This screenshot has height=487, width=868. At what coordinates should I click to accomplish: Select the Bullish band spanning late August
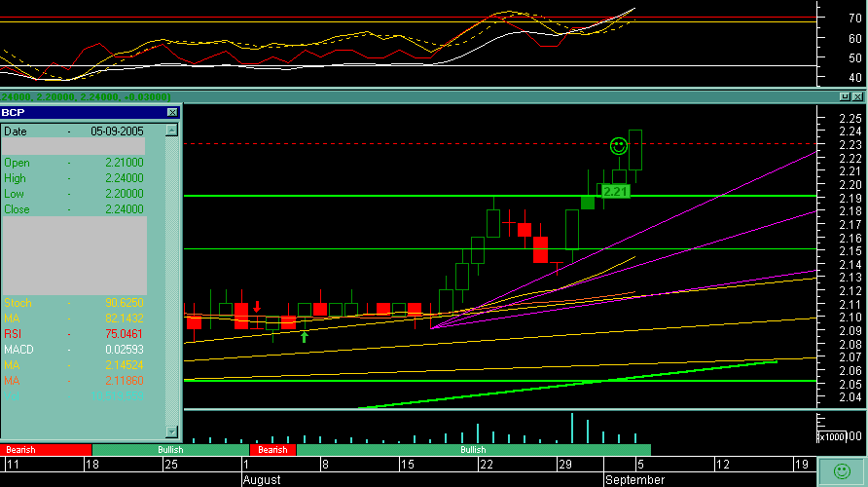click(x=473, y=450)
